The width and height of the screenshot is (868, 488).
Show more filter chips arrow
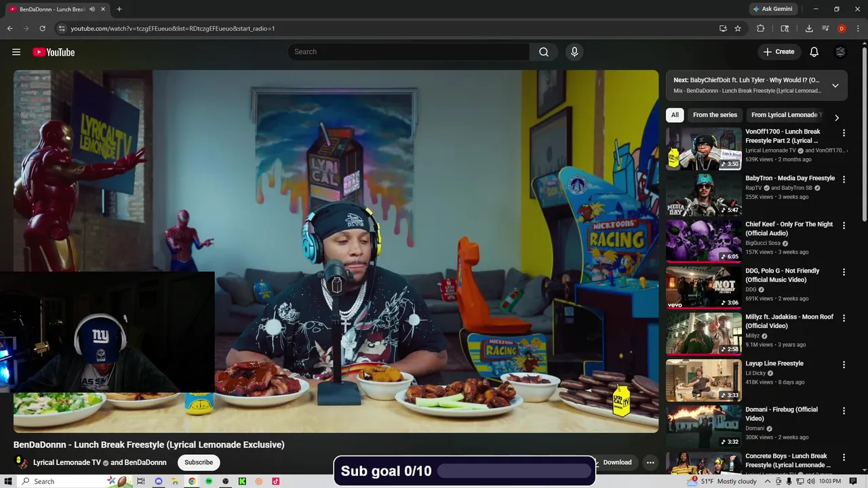pyautogui.click(x=837, y=117)
